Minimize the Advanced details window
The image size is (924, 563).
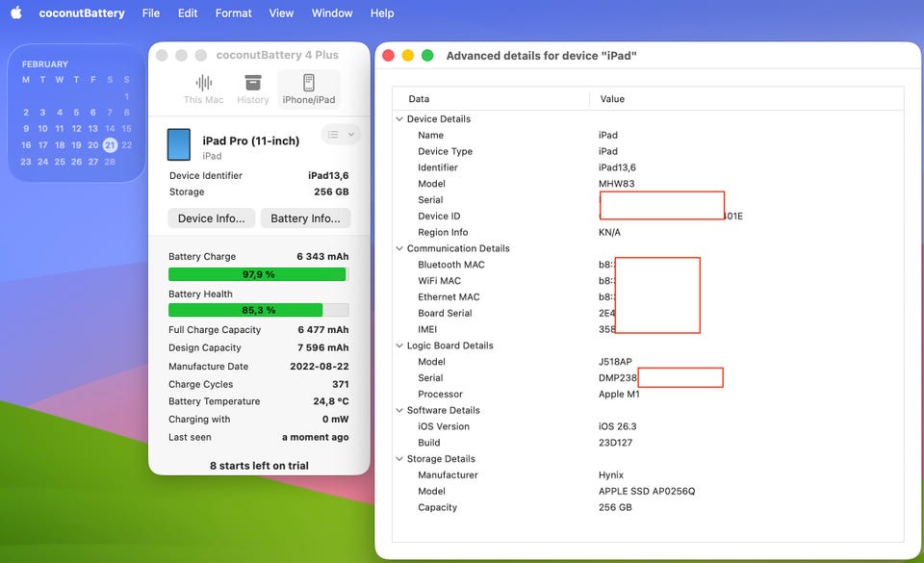click(408, 56)
